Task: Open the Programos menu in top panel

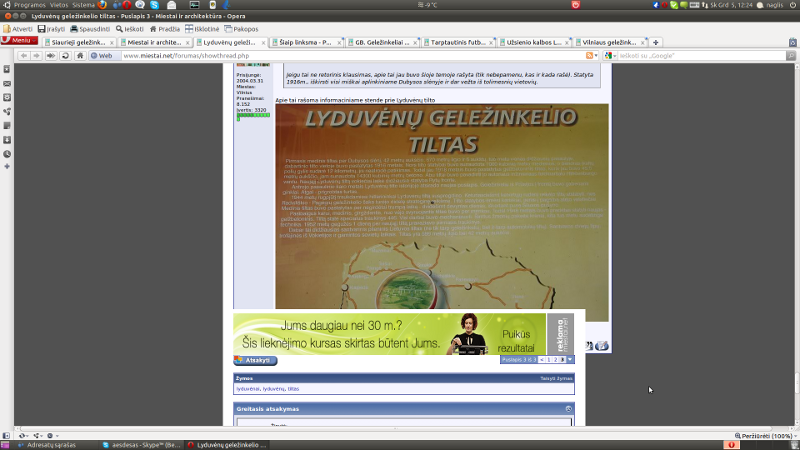Action: point(23,5)
